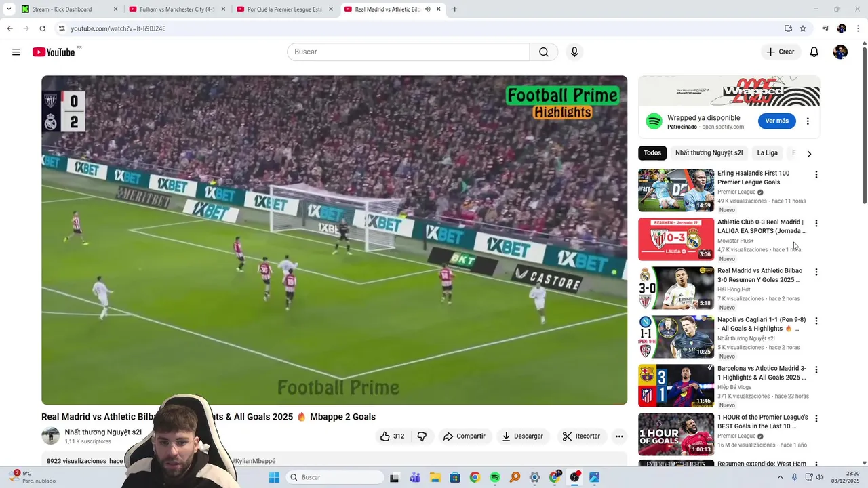Open a new browser tab

(454, 9)
